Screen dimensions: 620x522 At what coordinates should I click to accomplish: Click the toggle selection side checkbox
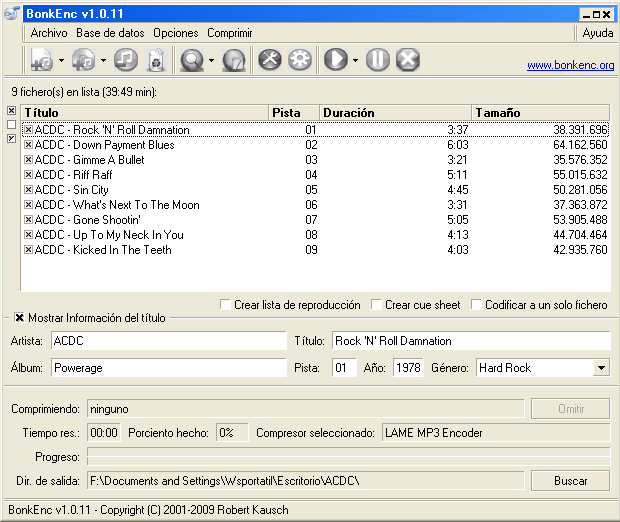(x=11, y=138)
